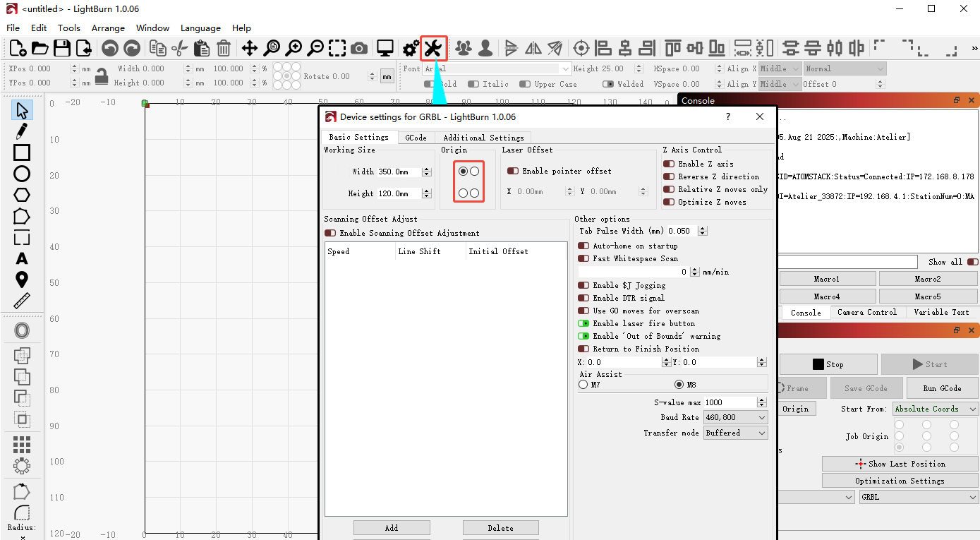Viewport: 980px width, 540px height.
Task: Select the Grid Array tool
Action: pyautogui.click(x=22, y=444)
